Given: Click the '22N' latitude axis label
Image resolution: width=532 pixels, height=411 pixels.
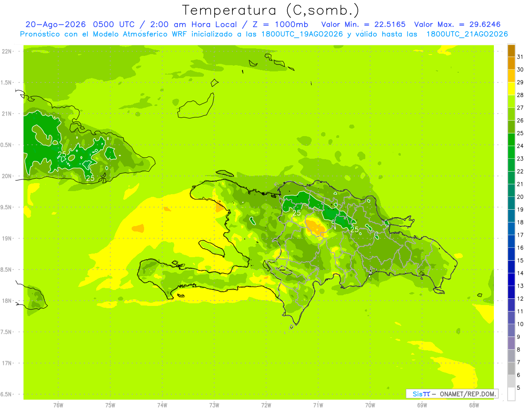Looking at the screenshot, I should (x=7, y=51).
